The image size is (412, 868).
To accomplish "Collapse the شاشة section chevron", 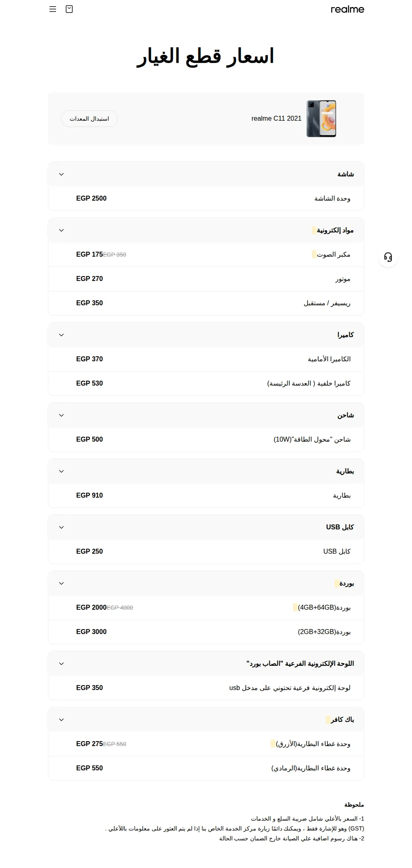I will tap(61, 174).
